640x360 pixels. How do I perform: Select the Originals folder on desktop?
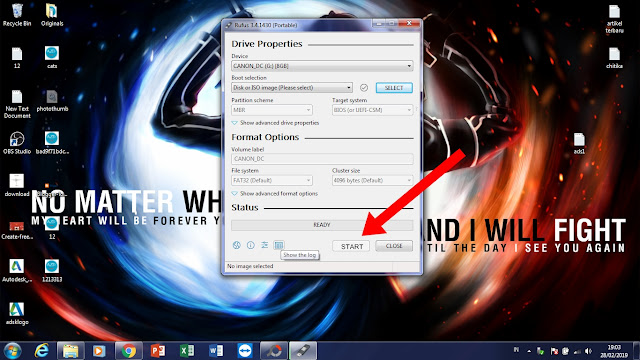[x=52, y=15]
